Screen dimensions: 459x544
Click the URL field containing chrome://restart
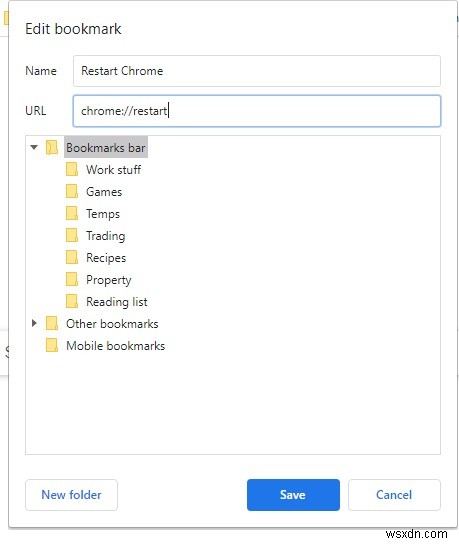pos(257,111)
